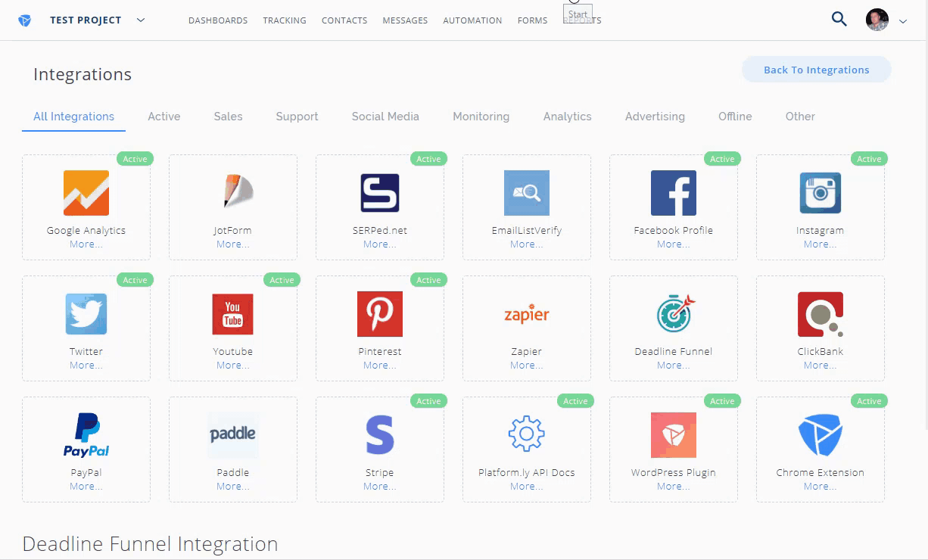Select the All Integrations tab
This screenshot has height=560, width=928.
(73, 117)
